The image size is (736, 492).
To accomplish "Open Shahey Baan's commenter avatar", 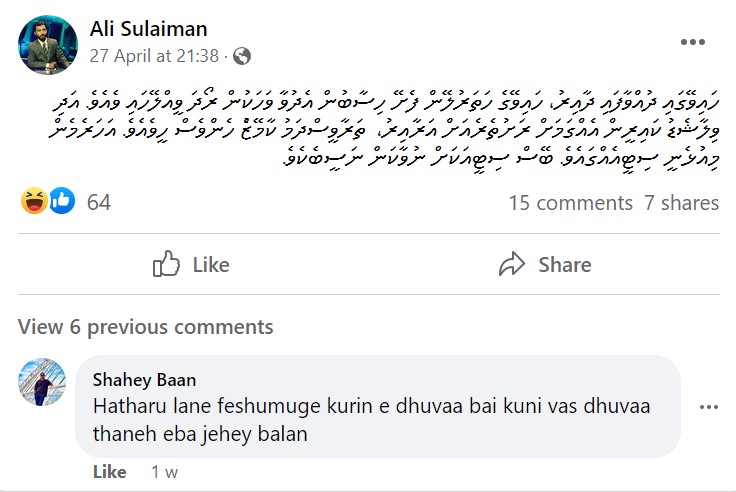I will [42, 382].
